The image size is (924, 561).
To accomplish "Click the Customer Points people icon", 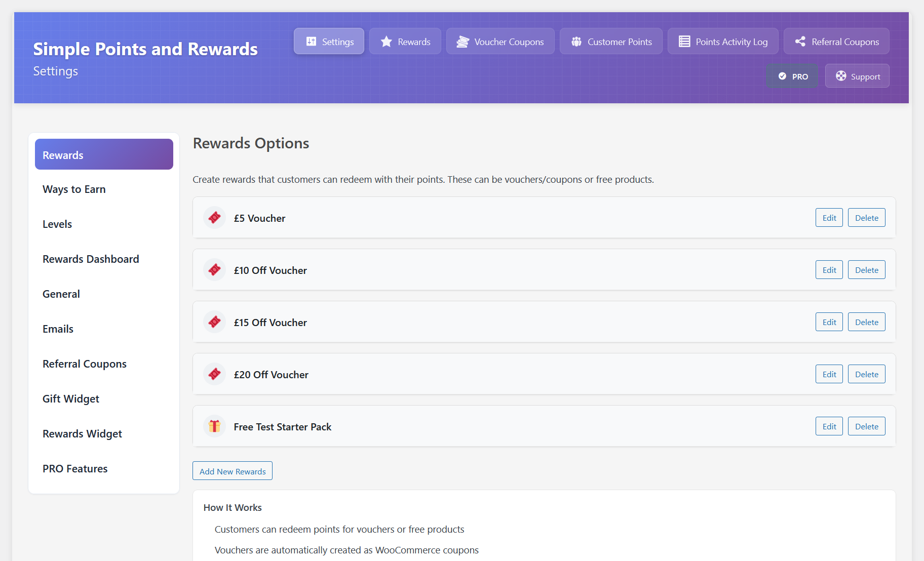I will click(576, 42).
